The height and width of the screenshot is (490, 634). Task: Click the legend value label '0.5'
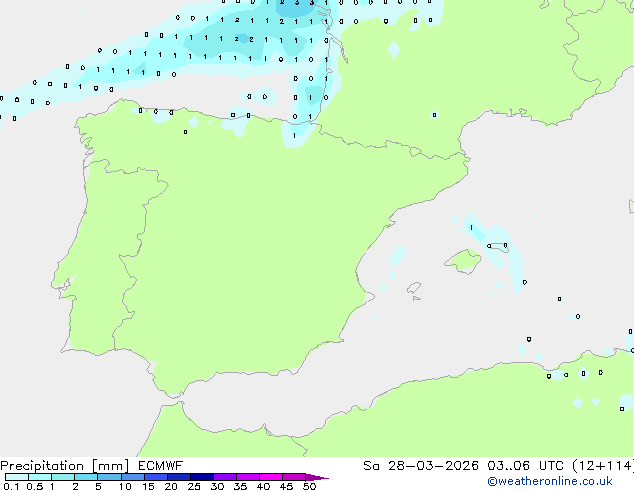34,486
